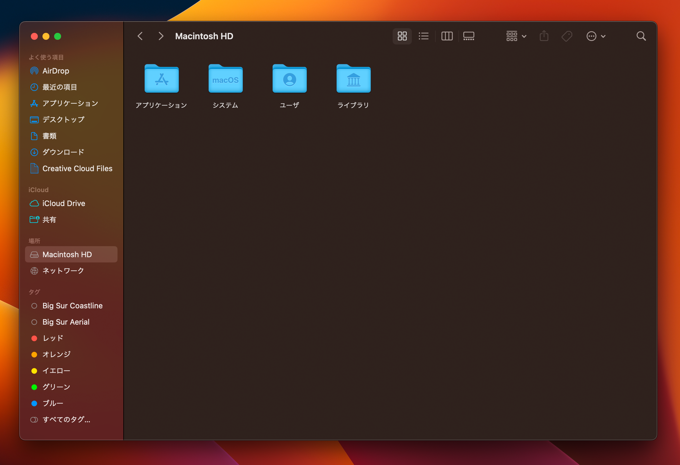Open アプリケーション in the sidebar
Screen dimensions: 680x465
(71, 103)
